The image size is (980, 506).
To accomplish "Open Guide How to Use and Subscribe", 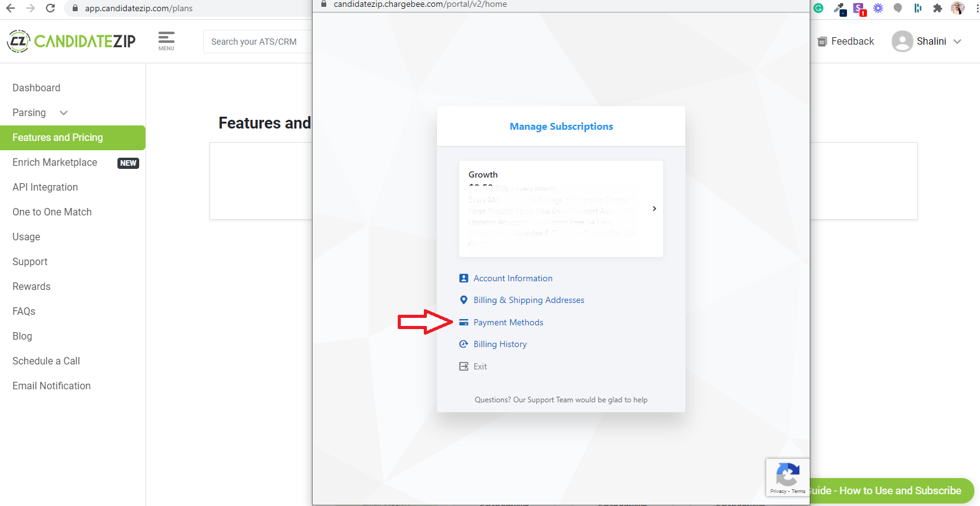I will tap(892, 490).
